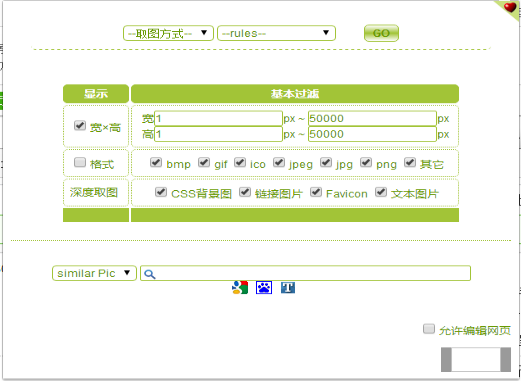This screenshot has height=381, width=521.
Task: Click the gray and white box at bottom right
Action: pos(476,359)
